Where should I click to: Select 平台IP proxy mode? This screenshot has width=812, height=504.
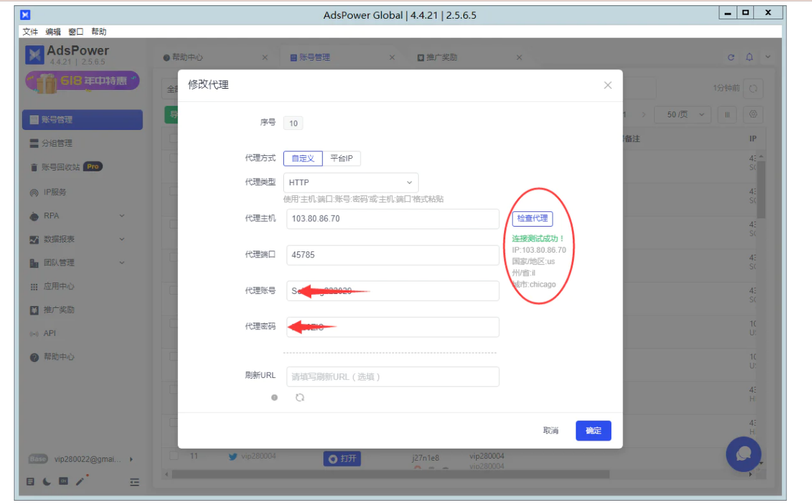point(341,159)
